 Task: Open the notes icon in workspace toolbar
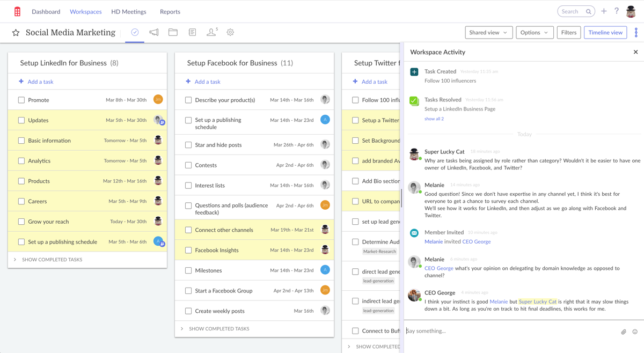(x=192, y=32)
